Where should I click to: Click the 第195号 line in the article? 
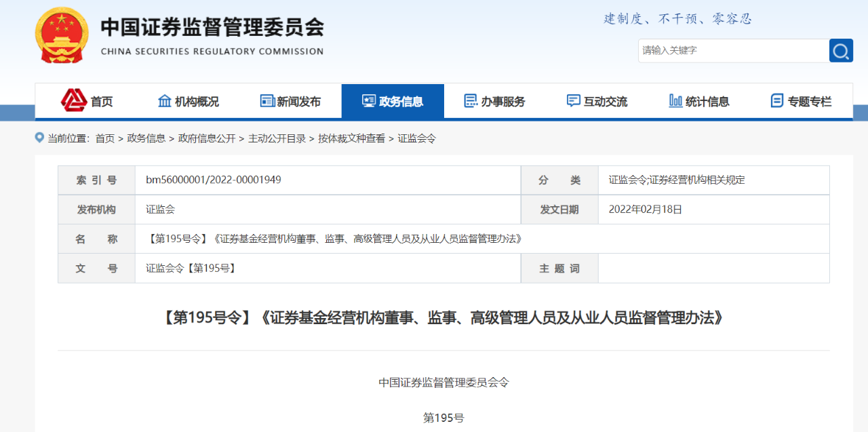click(x=443, y=418)
